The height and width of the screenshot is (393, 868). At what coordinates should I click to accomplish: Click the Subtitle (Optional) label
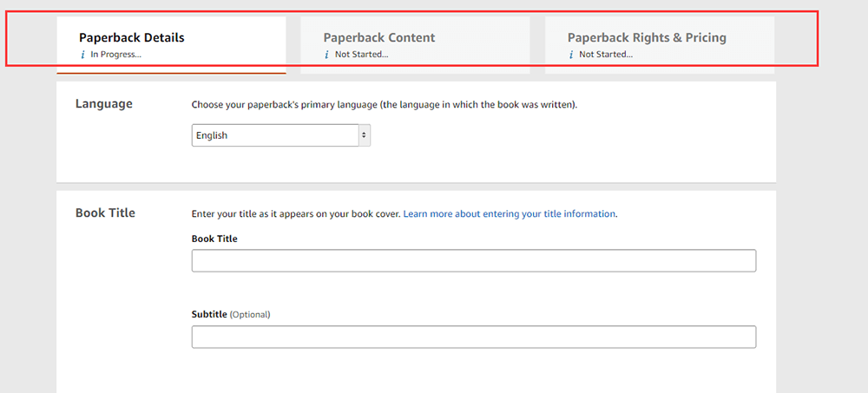click(231, 314)
